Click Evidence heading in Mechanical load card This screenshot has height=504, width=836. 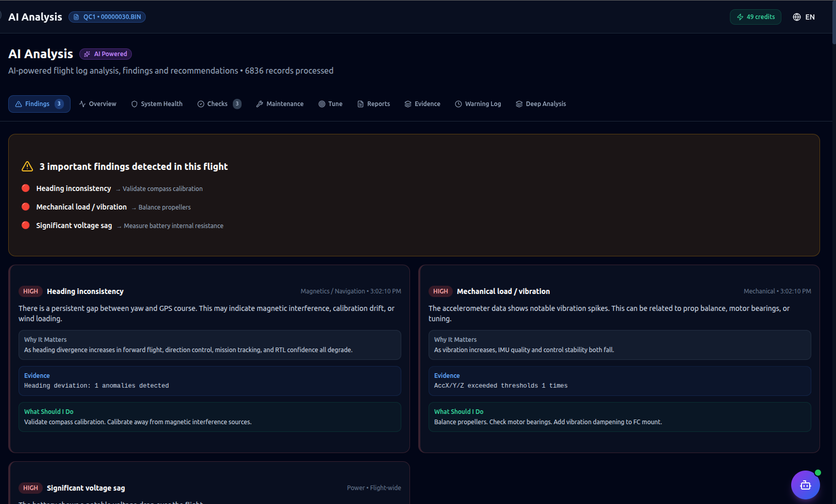click(447, 376)
